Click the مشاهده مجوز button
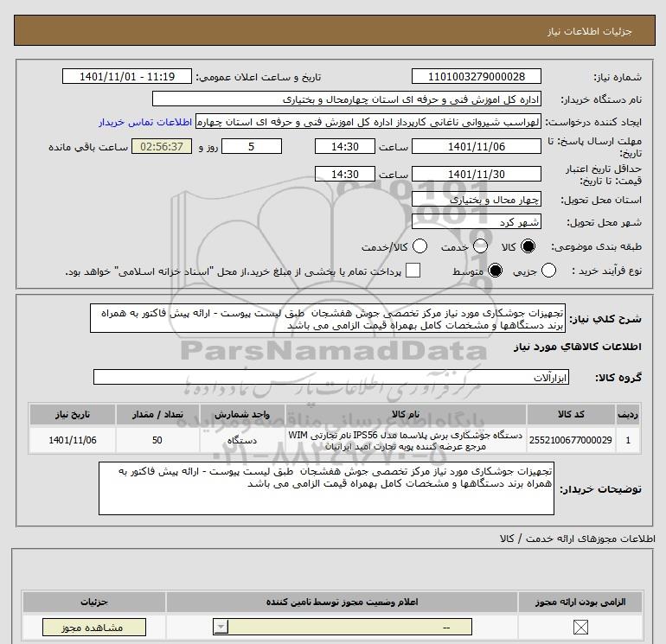The height and width of the screenshot is (644, 666). click(x=94, y=628)
